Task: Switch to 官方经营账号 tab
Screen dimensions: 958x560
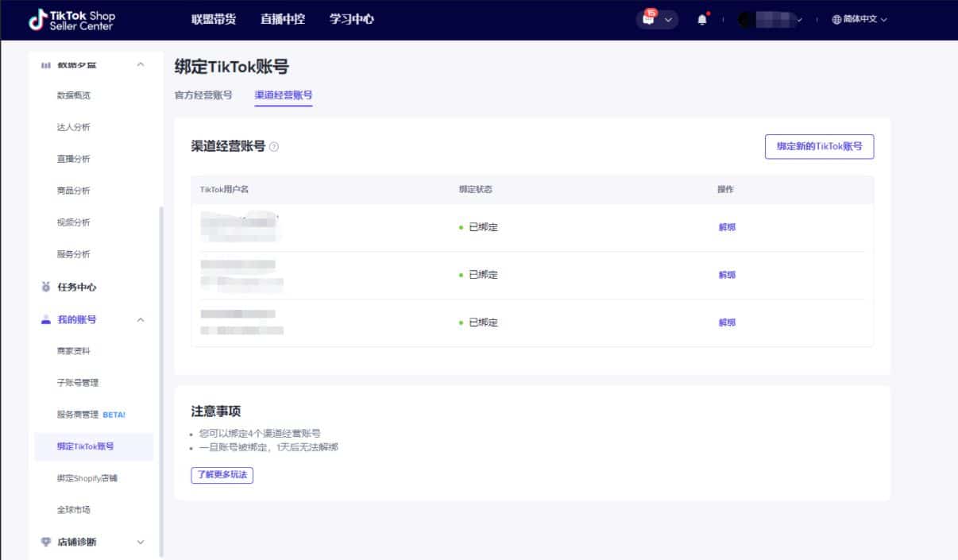Action: point(203,95)
